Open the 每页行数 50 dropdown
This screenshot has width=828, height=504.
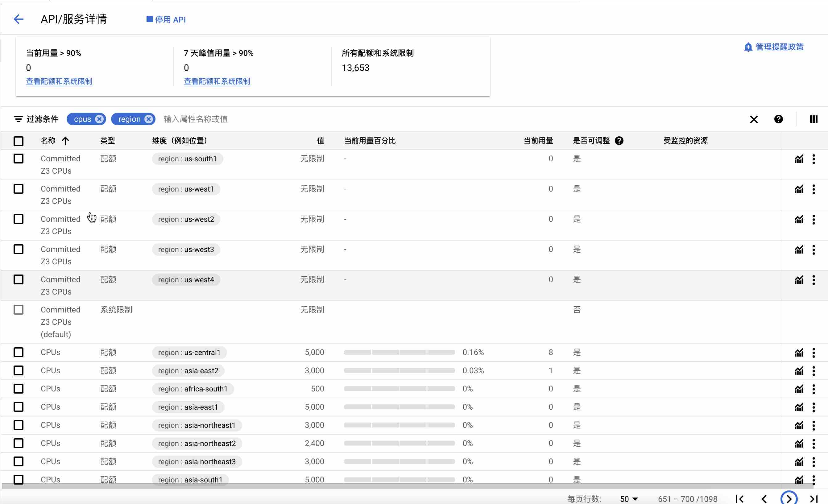tap(629, 499)
